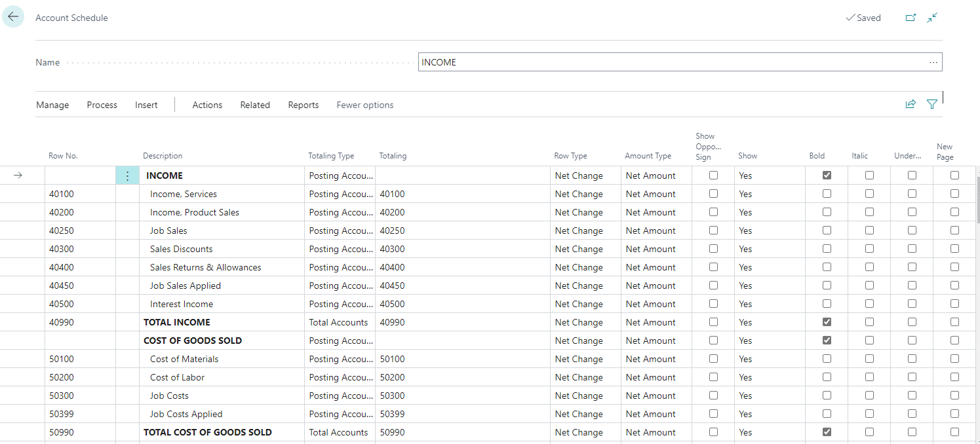Screen dimensions: 980x444
Task: Click the share icon above the table
Action: 911,104
